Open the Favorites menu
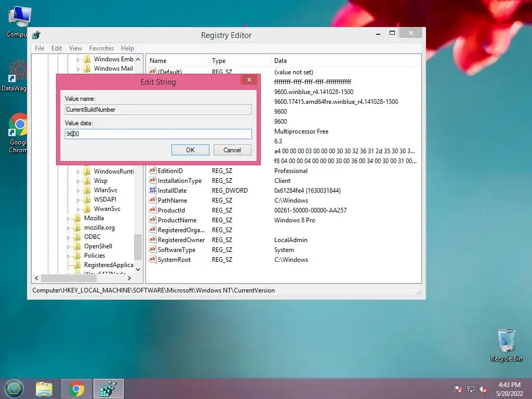This screenshot has width=532, height=399. [x=101, y=48]
